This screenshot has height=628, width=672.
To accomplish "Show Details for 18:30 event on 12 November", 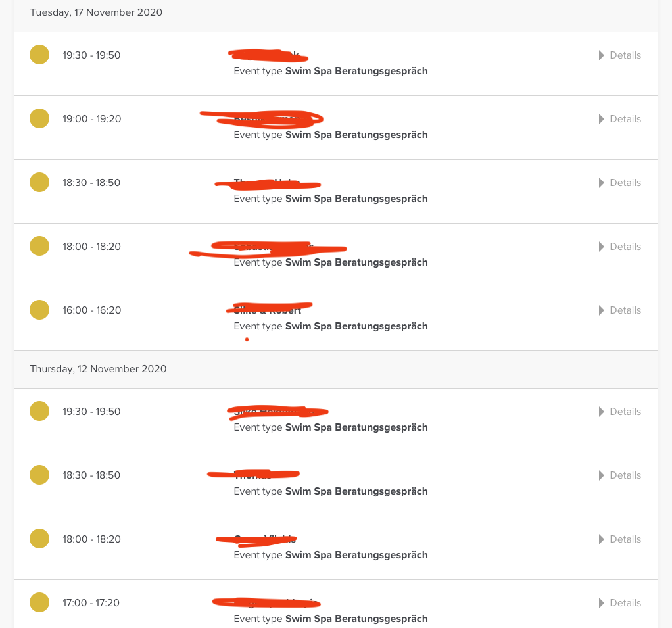I will tap(619, 475).
